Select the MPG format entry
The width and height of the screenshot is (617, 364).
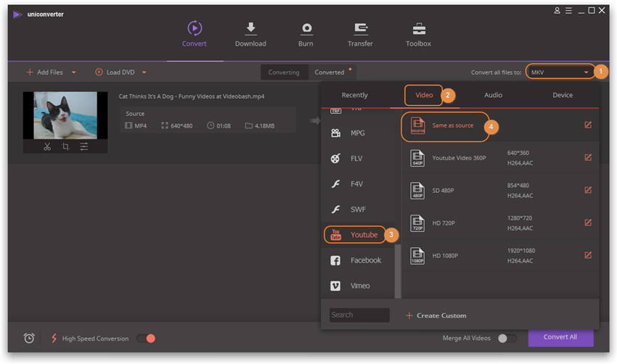tap(358, 133)
